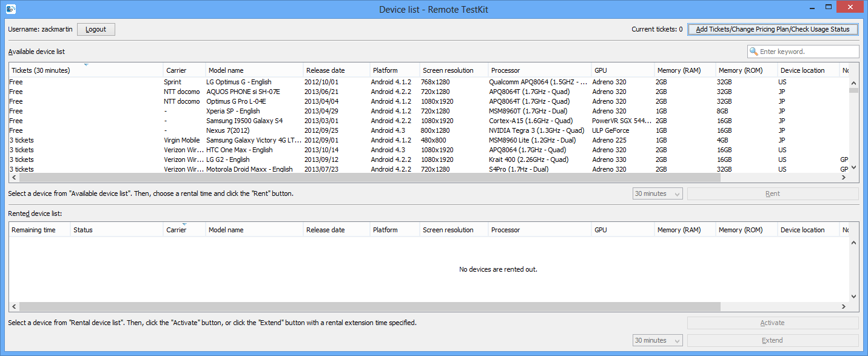Image resolution: width=868 pixels, height=356 pixels.
Task: Select the LG G2 - English device
Action: (429, 160)
